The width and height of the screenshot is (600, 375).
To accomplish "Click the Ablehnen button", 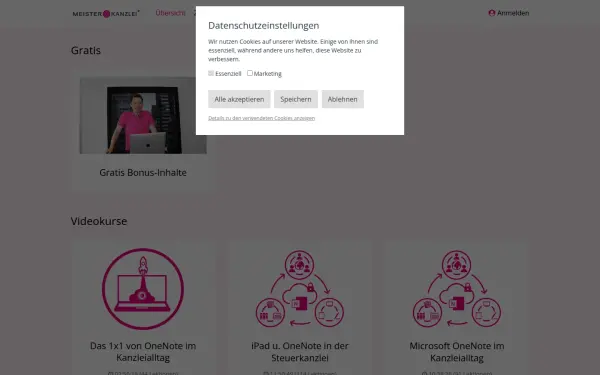I will point(342,99).
